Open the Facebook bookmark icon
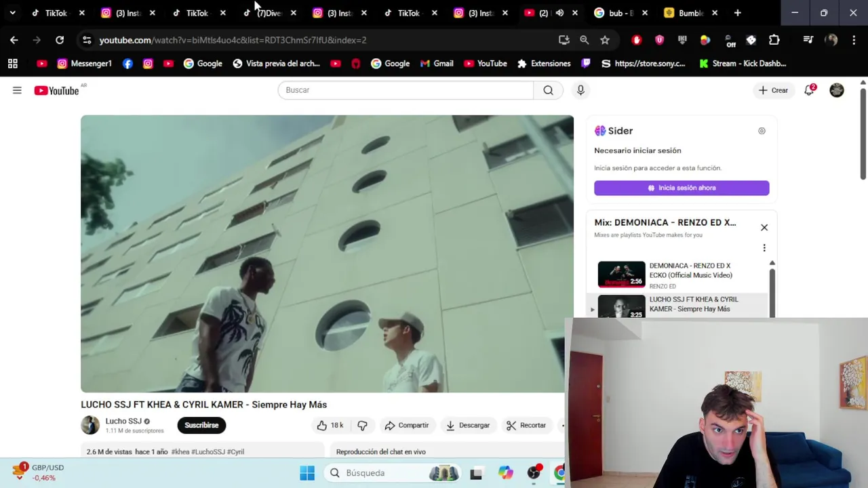 127,64
